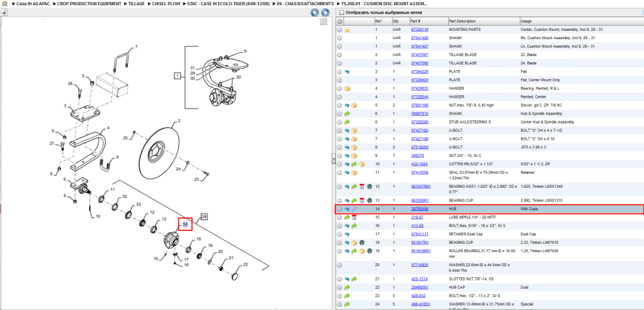
Task: Click callout 14 in the diagram
Action: pos(185,224)
